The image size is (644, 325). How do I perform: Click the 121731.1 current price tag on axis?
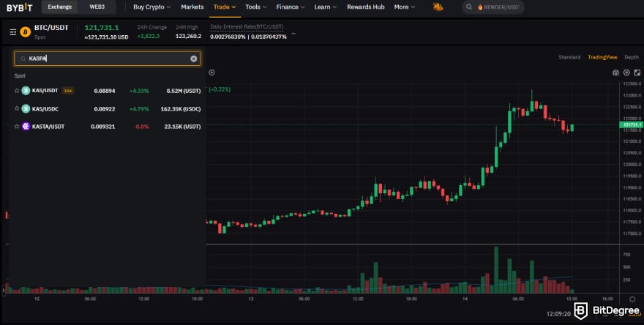click(631, 124)
